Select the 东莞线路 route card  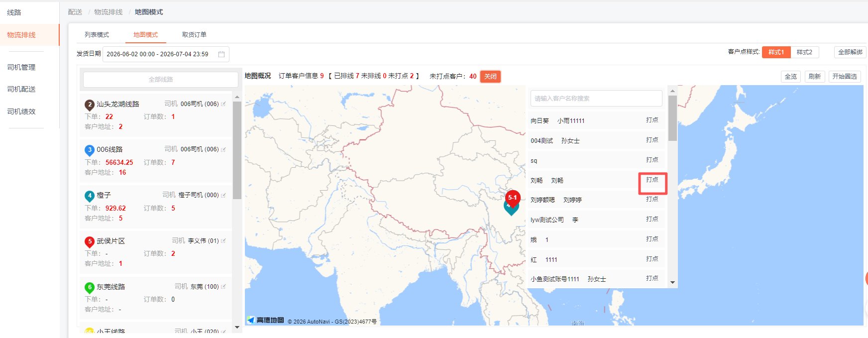[x=156, y=298]
